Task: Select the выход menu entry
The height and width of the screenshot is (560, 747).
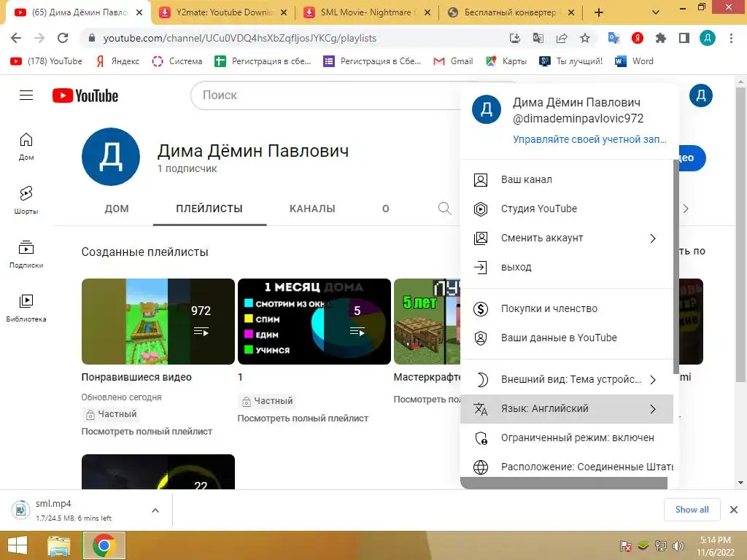Action: click(x=567, y=267)
